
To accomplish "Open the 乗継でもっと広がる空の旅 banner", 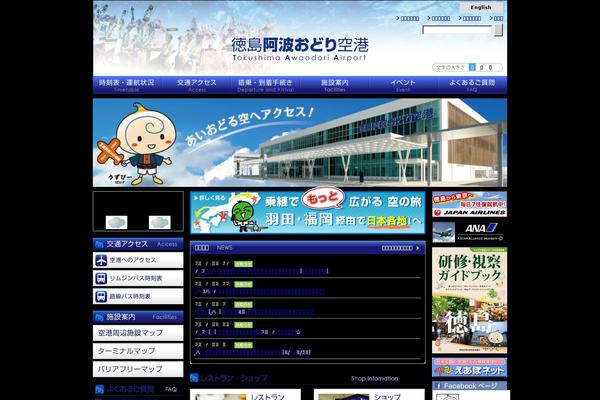I will 308,213.
